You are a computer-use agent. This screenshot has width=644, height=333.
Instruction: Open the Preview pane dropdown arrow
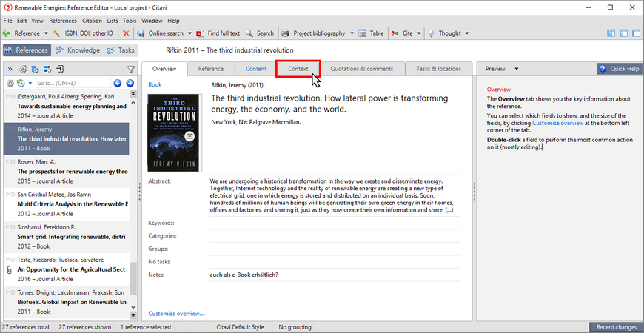[x=516, y=69]
